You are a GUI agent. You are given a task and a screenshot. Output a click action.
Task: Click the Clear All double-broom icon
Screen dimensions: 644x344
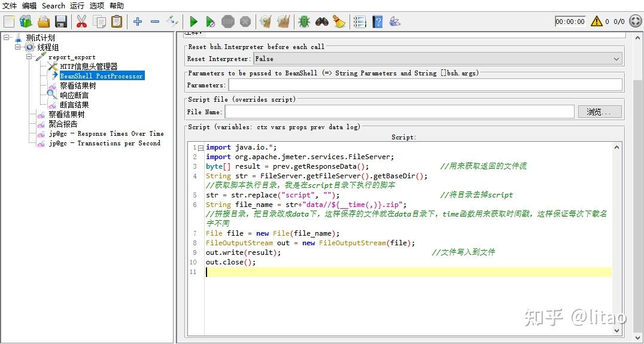(283, 22)
